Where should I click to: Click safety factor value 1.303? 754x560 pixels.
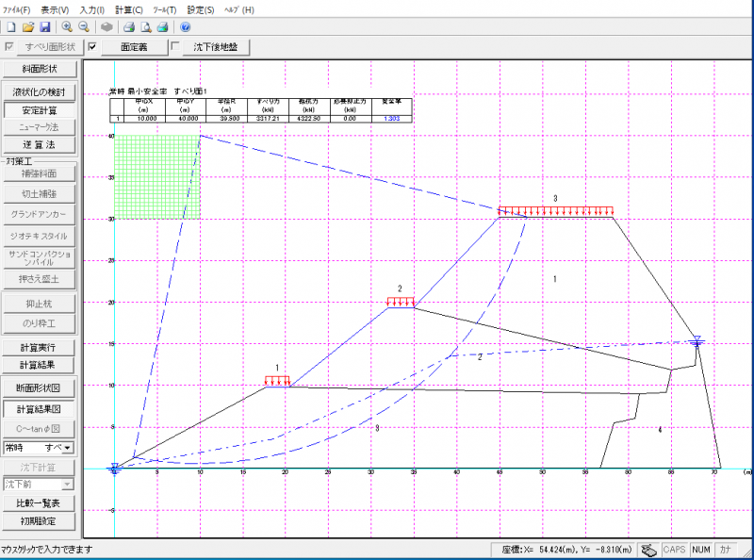click(391, 119)
